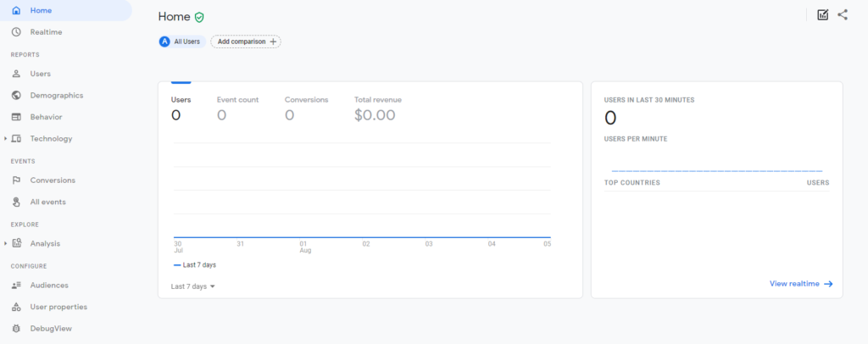Image resolution: width=868 pixels, height=344 pixels.
Task: Open the customize report icon at top right
Action: [x=823, y=15]
